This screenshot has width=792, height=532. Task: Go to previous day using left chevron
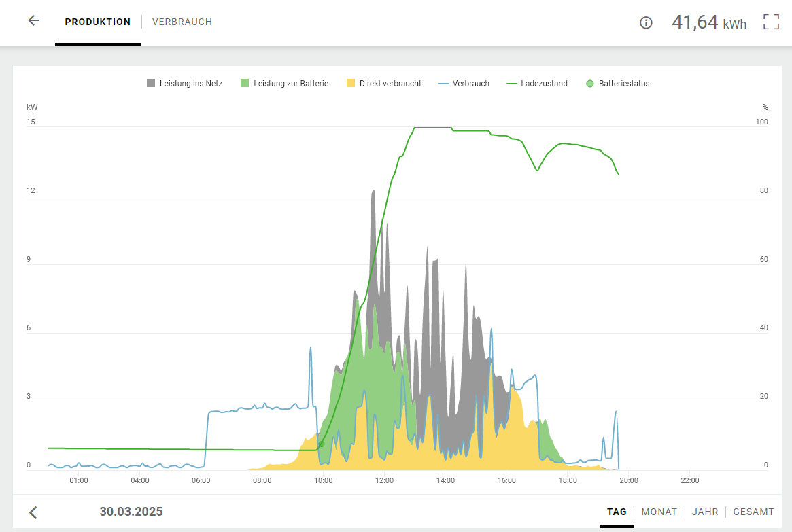pos(33,512)
